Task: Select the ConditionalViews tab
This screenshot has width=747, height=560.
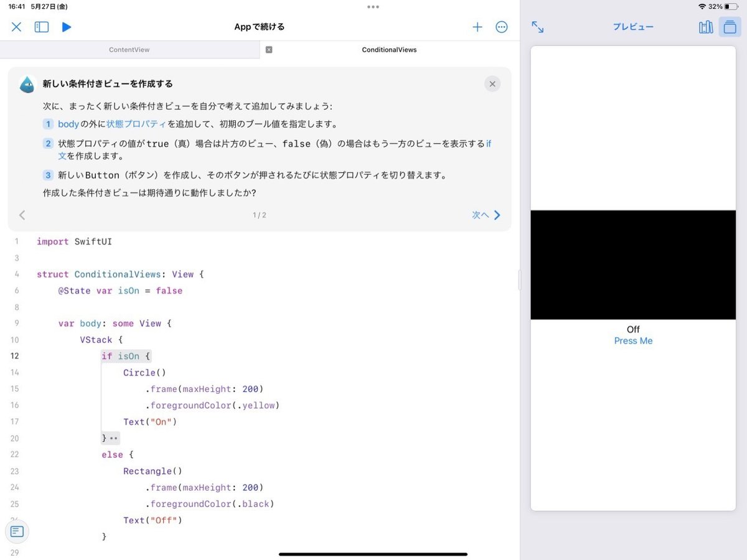Action: tap(390, 50)
